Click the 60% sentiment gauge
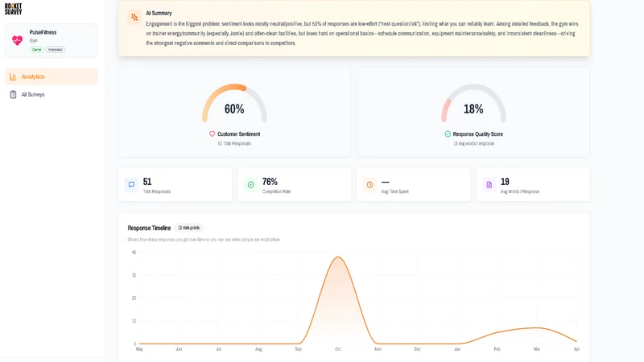The height and width of the screenshot is (362, 644). pos(234,104)
